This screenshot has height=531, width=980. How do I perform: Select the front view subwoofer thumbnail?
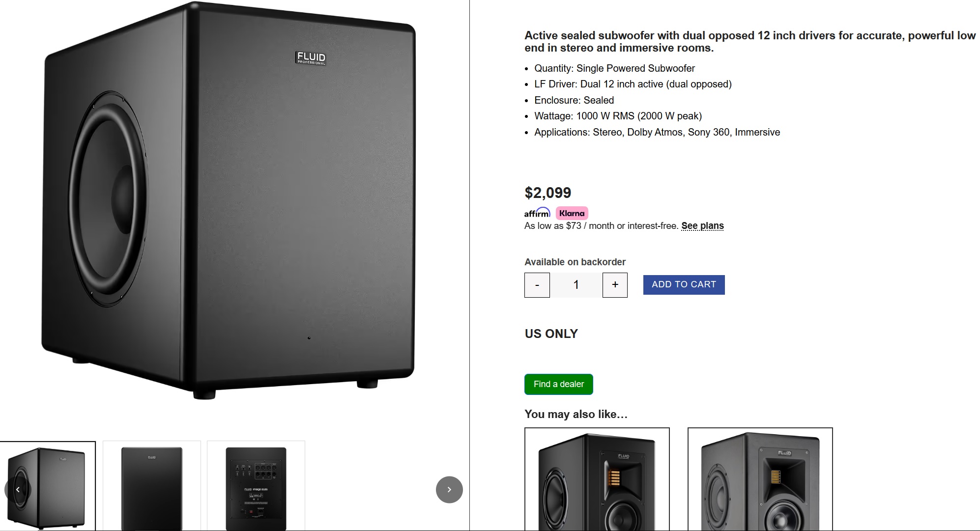[152, 486]
